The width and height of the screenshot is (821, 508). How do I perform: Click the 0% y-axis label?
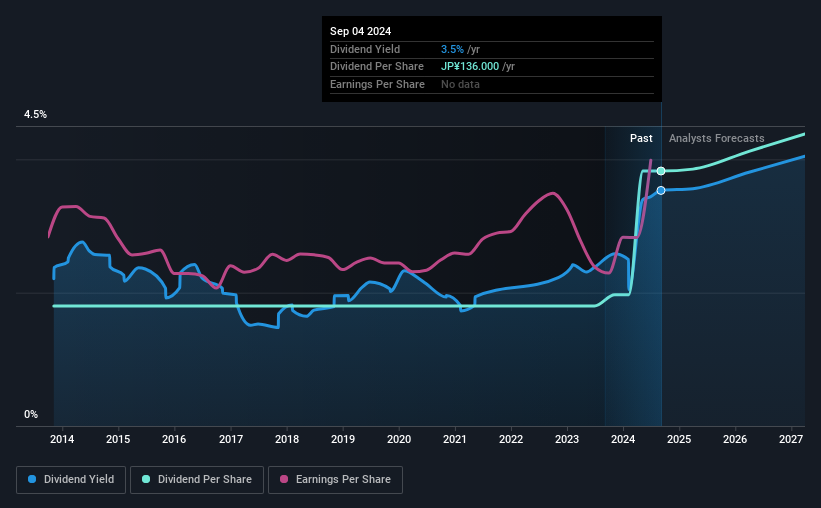(x=31, y=414)
